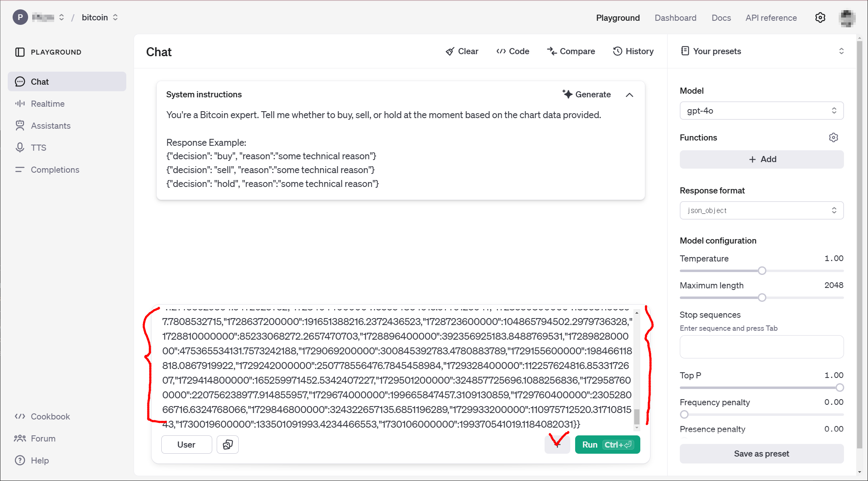The image size is (868, 481).
Task: Toggle message role User button
Action: (187, 444)
